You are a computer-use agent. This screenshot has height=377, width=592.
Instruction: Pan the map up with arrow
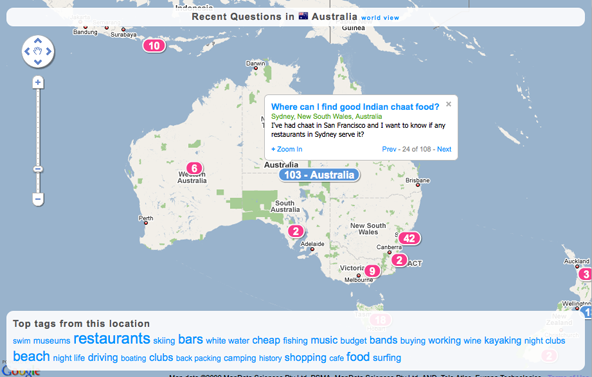coord(38,41)
